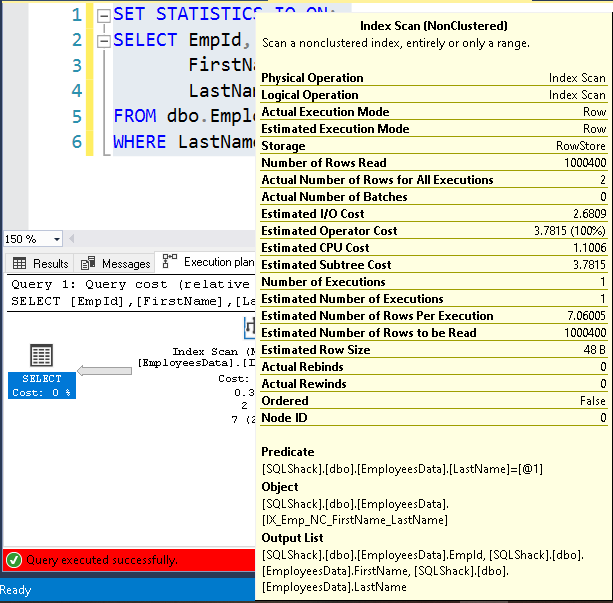Click the Number of Rows Read value 1000400

coord(585,163)
